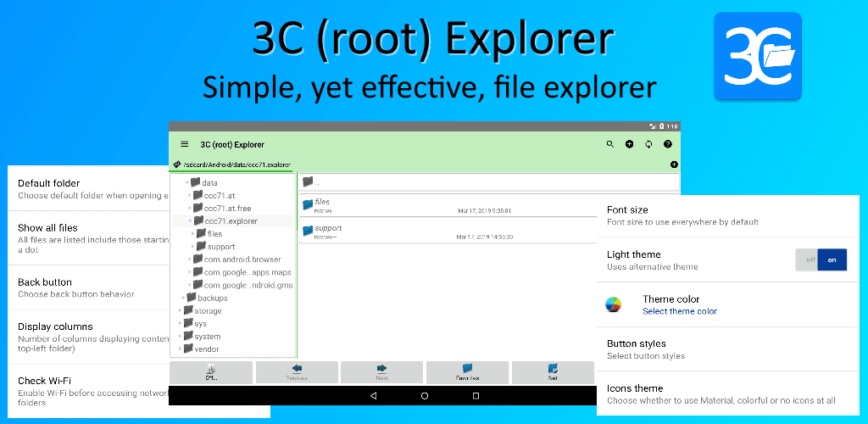The height and width of the screenshot is (424, 868).
Task: Click the 'Select theme color' link
Action: [x=680, y=311]
